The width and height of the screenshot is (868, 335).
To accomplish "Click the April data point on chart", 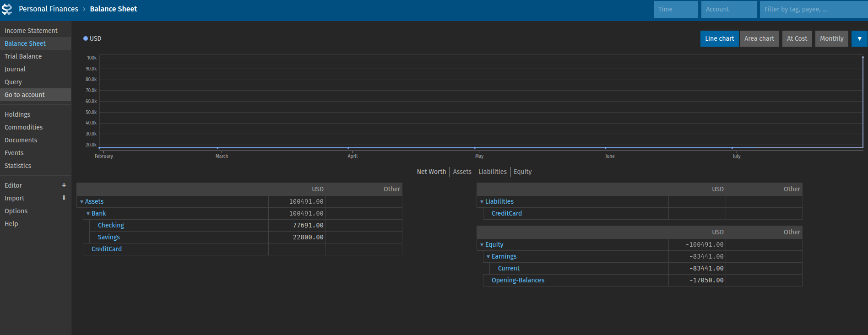I will tap(348, 148).
